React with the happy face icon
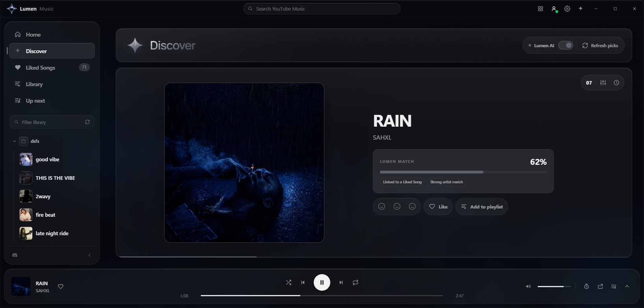 coord(381,207)
